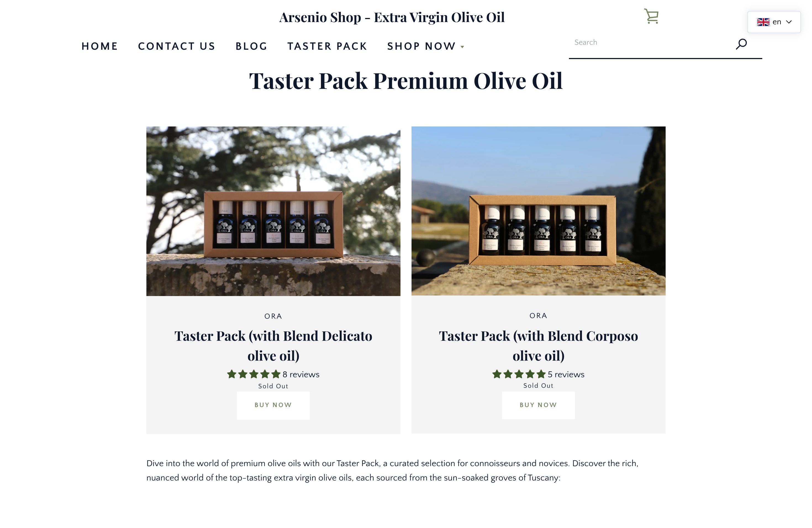Go to the Home menu item
This screenshot has width=812, height=528.
[100, 46]
